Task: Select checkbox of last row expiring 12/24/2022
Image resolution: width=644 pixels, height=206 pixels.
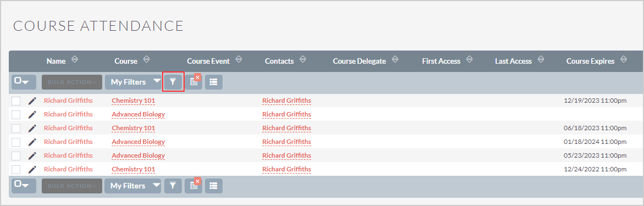Action: pyautogui.click(x=16, y=170)
